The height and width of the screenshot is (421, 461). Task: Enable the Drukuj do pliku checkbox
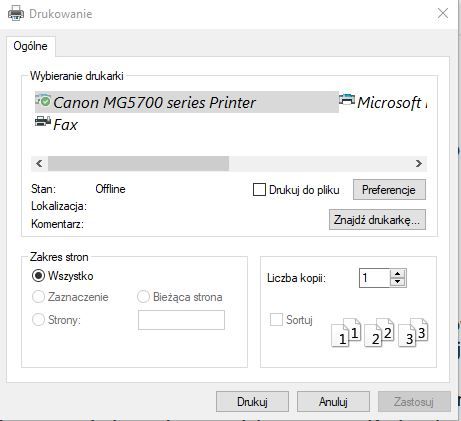coord(259,190)
